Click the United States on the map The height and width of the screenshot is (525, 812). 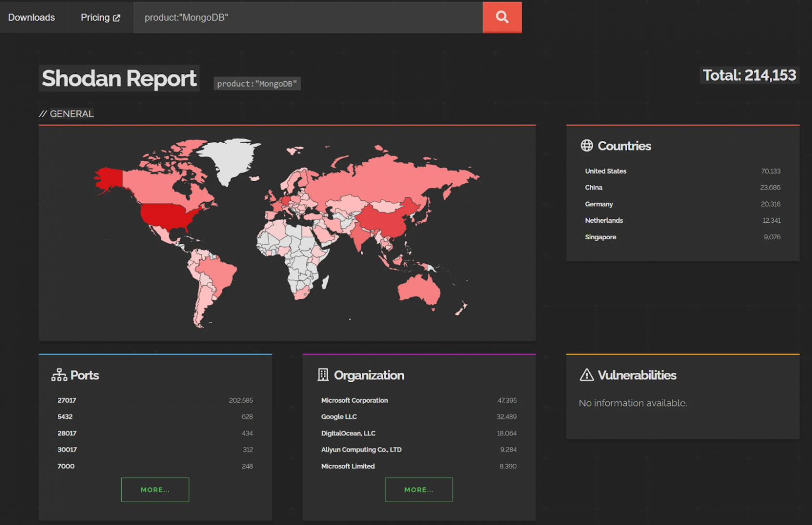click(168, 214)
